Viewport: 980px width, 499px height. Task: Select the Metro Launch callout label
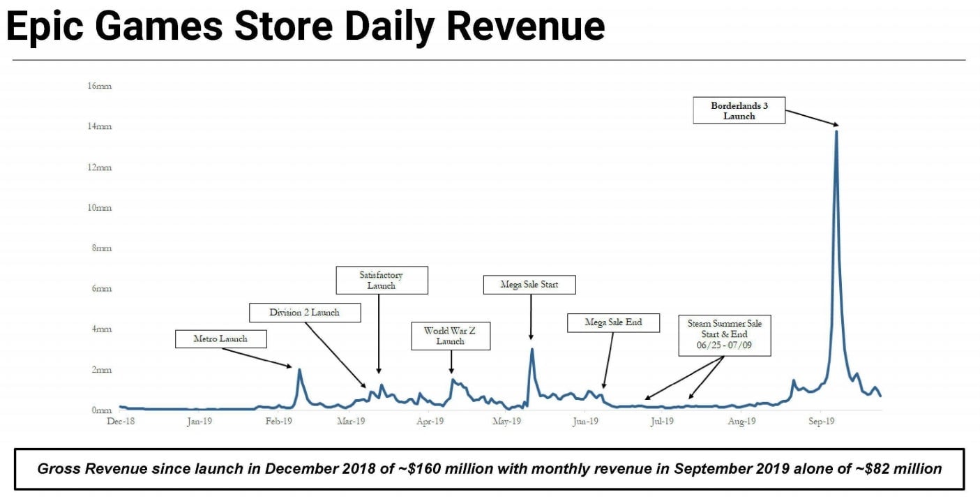click(x=220, y=339)
